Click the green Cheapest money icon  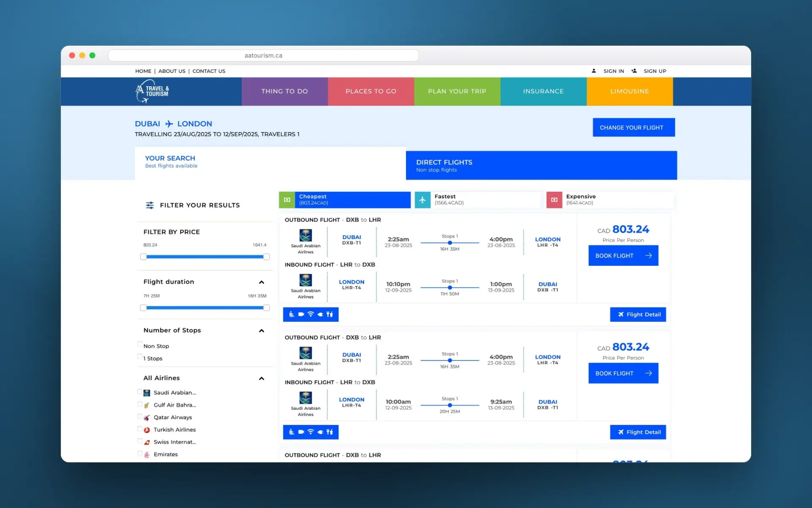287,200
